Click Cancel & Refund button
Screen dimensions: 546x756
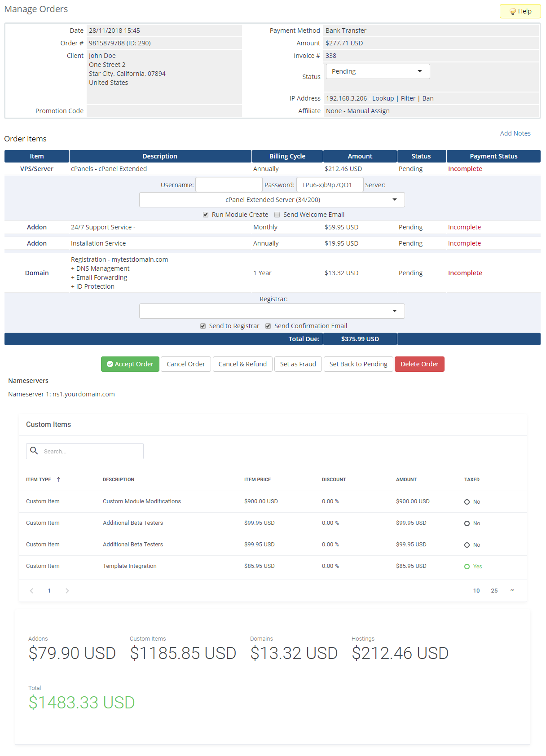pyautogui.click(x=242, y=364)
